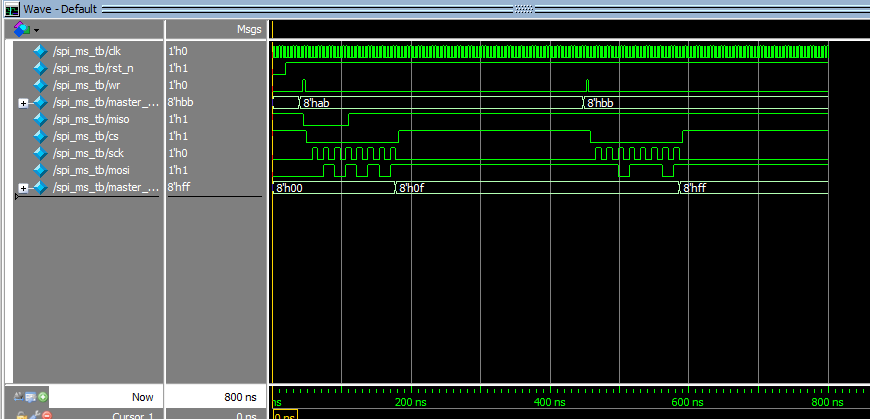Click the Msgs column header

point(248,30)
